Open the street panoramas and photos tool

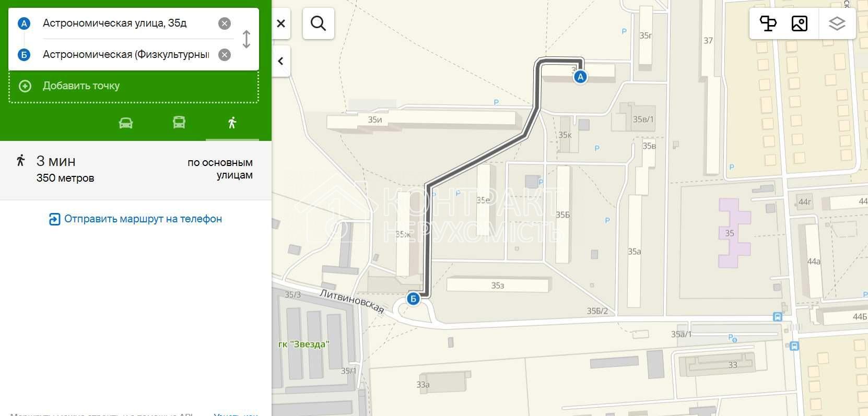pyautogui.click(x=800, y=23)
